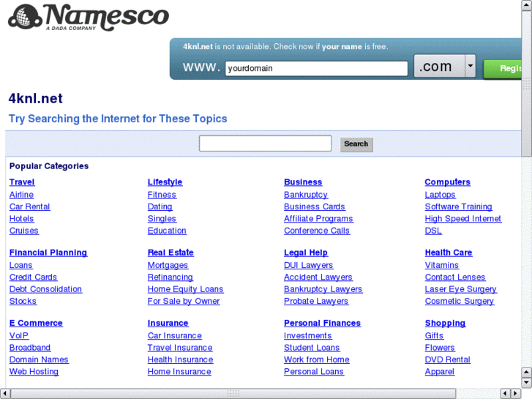Open the Loans link

click(x=21, y=265)
